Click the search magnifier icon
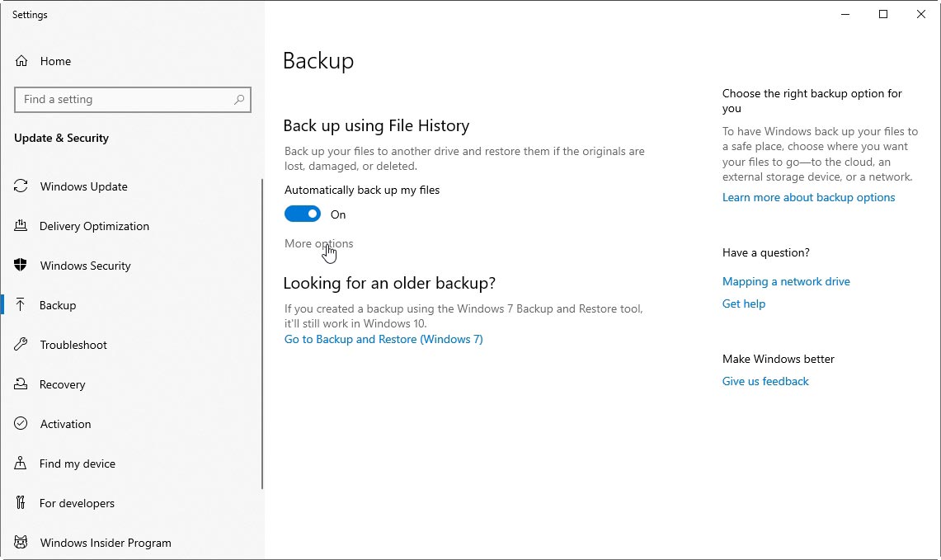The width and height of the screenshot is (941, 560). (x=239, y=100)
